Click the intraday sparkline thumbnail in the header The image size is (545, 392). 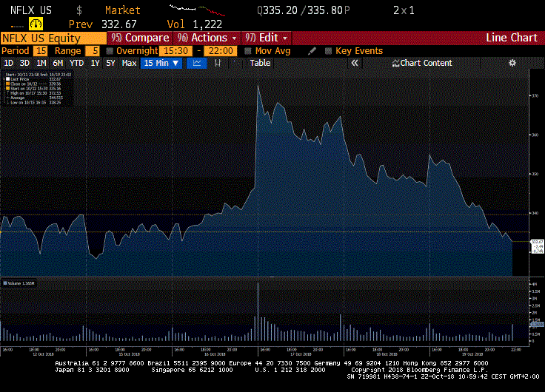click(197, 10)
